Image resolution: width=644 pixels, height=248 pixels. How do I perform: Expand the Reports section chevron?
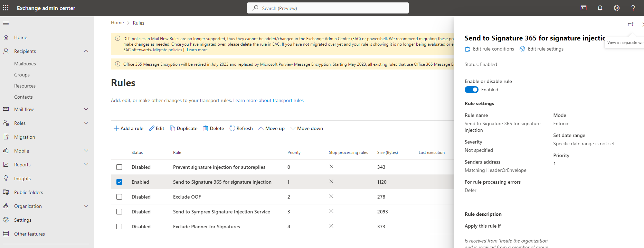click(86, 164)
